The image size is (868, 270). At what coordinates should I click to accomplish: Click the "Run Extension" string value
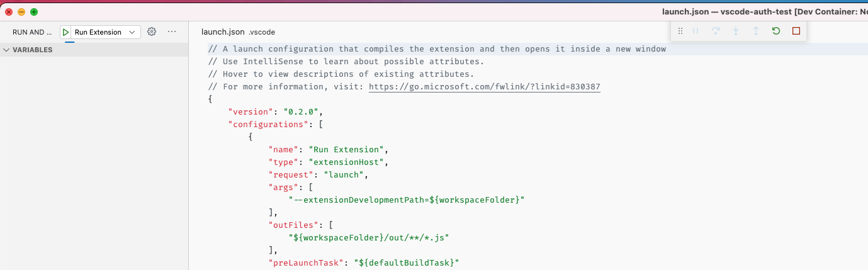click(346, 149)
